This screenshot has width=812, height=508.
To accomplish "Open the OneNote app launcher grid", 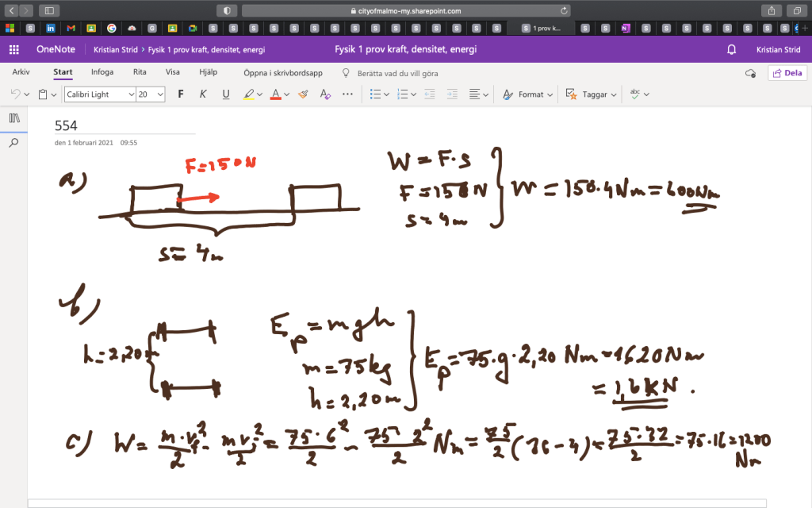I will click(13, 49).
